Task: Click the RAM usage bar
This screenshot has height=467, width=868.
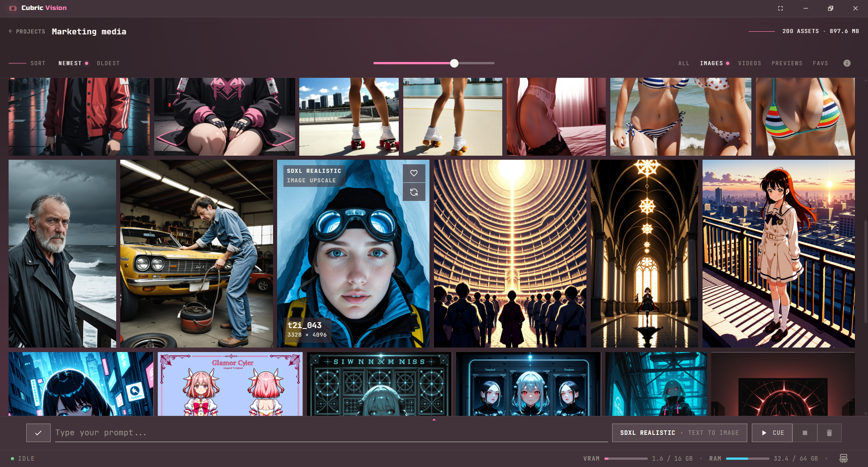Action: coord(748,459)
